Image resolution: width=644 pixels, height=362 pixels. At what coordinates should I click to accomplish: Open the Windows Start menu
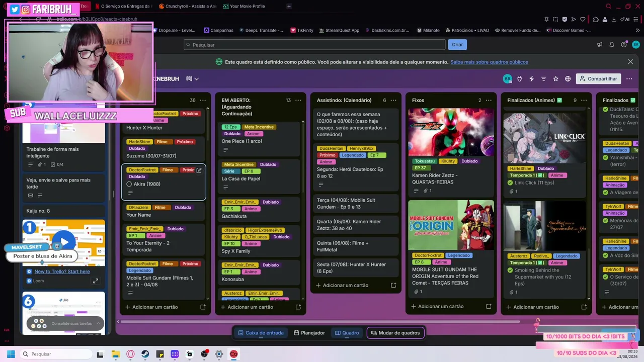coord(11,354)
